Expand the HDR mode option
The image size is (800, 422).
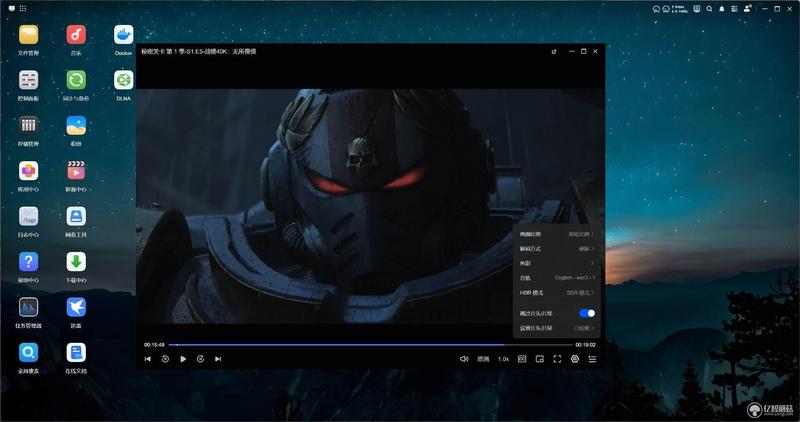pos(557,293)
